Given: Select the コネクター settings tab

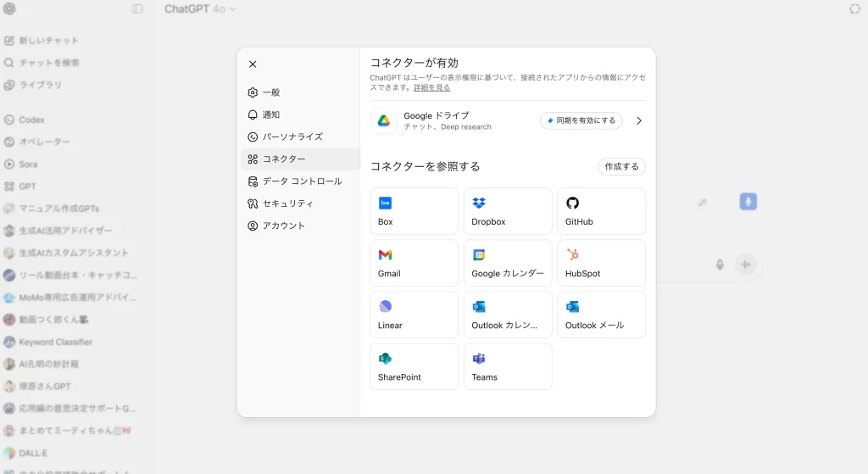Looking at the screenshot, I should [301, 159].
